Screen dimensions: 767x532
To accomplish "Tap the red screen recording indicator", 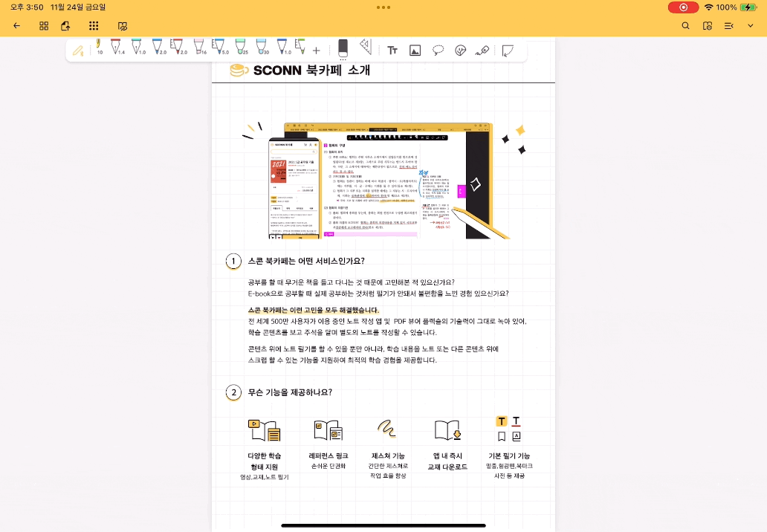I will click(683, 7).
